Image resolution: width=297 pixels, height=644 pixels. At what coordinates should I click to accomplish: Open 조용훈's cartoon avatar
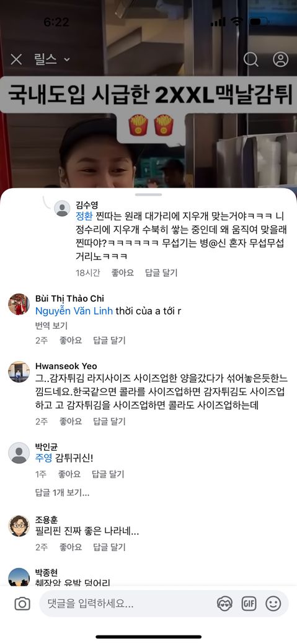[19, 526]
